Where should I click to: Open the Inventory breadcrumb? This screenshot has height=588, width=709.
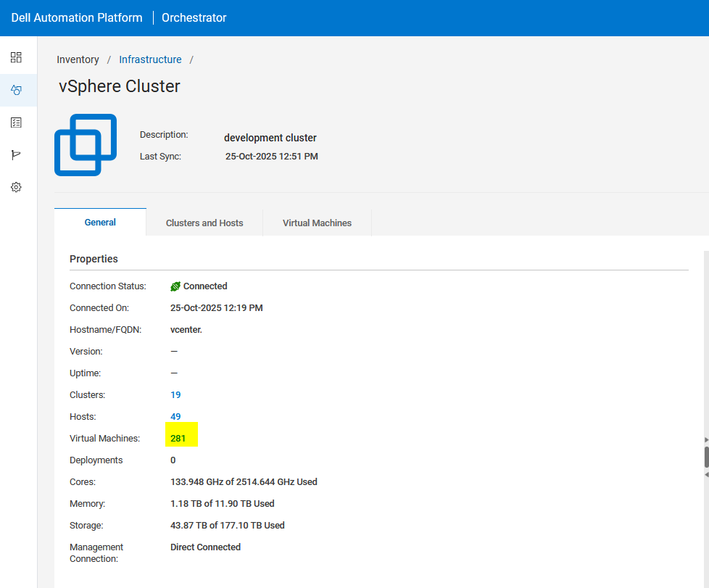pos(78,59)
